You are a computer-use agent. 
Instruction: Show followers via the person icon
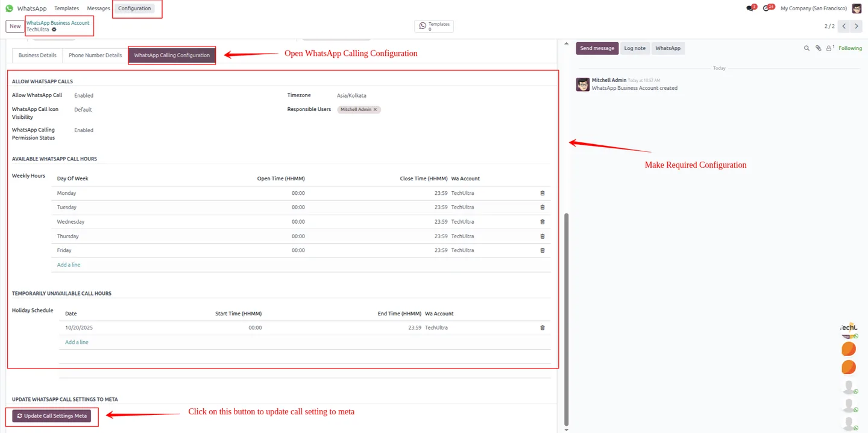[829, 48]
